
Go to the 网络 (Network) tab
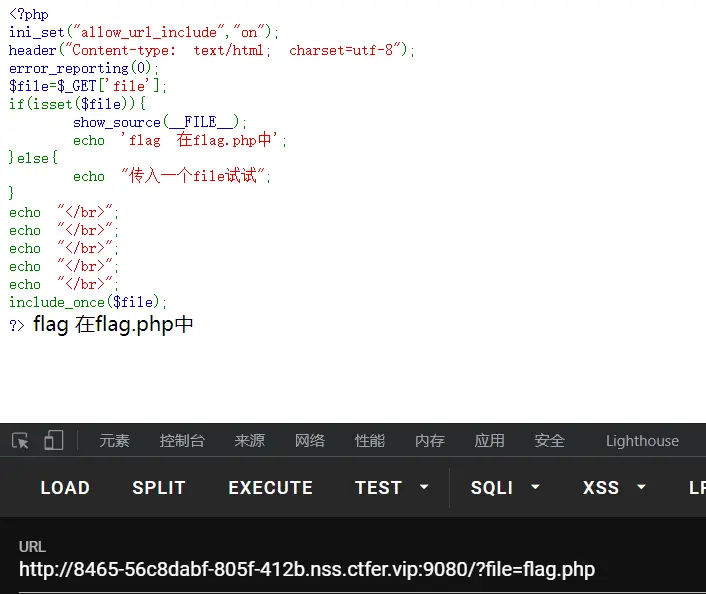tap(310, 441)
